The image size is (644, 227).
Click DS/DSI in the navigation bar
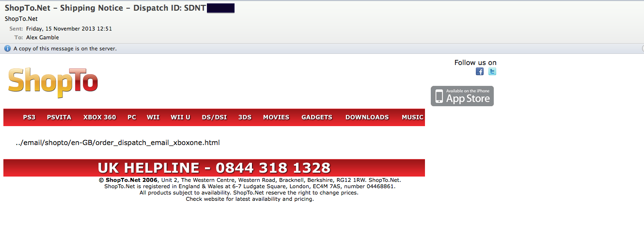click(x=214, y=117)
